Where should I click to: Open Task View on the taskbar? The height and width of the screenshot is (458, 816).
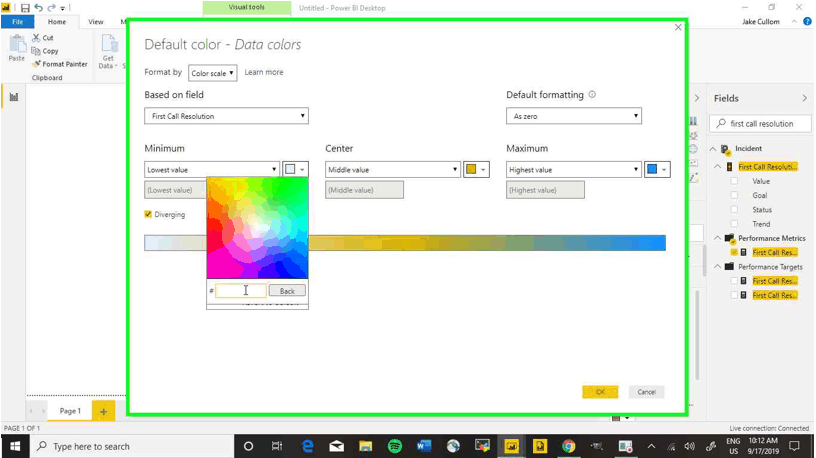(277, 446)
